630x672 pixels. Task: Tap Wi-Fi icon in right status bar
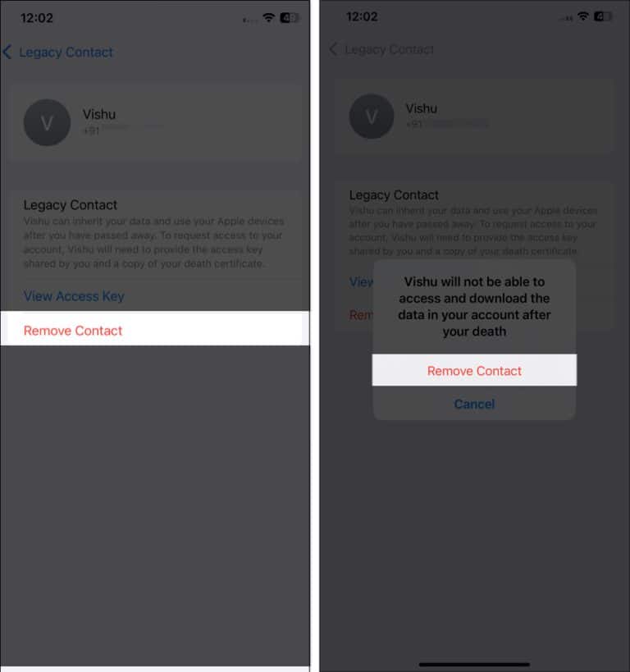point(583,16)
